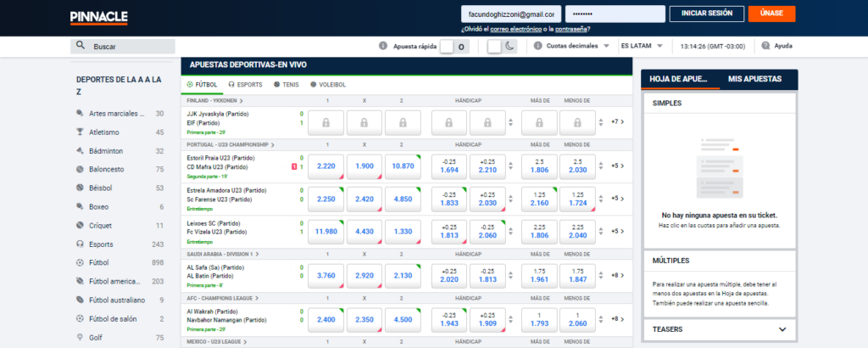This screenshot has width=868, height=348.
Task: Select the Voleibol live tab
Action: pos(328,85)
